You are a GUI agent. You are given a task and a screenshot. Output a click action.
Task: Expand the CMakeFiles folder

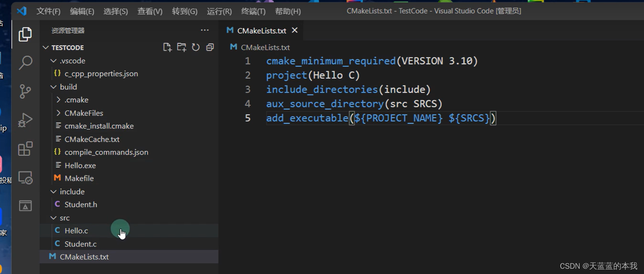click(x=58, y=113)
